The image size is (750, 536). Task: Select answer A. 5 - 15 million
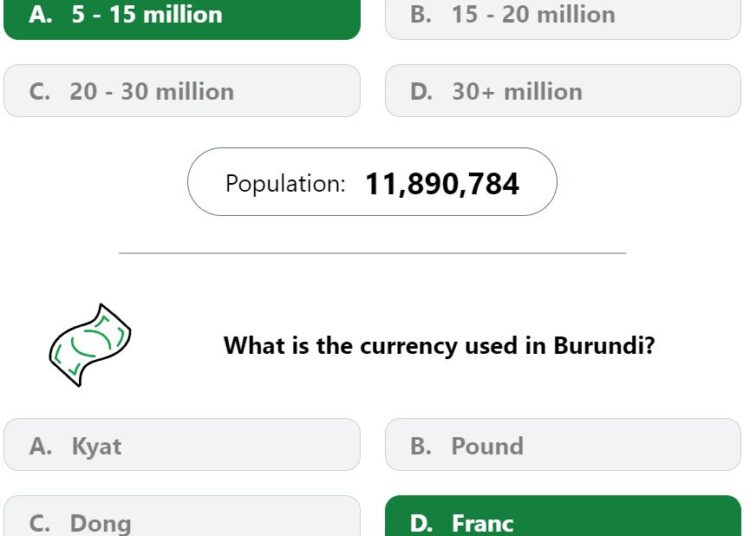(182, 19)
